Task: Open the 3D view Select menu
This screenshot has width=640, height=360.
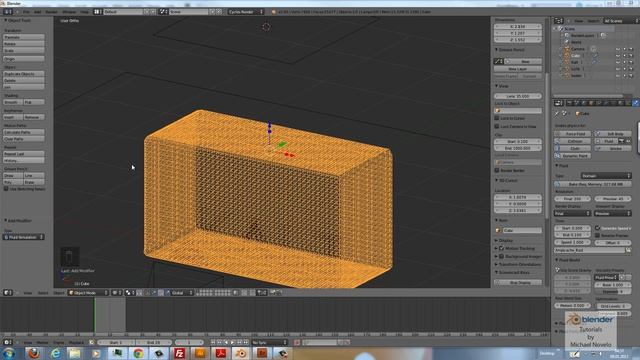Action: pos(43,293)
